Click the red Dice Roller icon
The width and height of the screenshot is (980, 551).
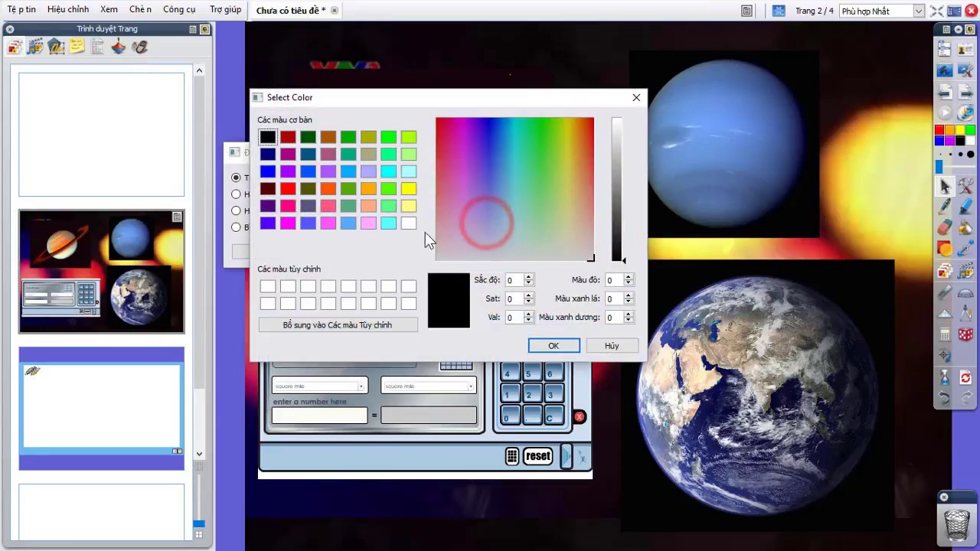(x=965, y=334)
